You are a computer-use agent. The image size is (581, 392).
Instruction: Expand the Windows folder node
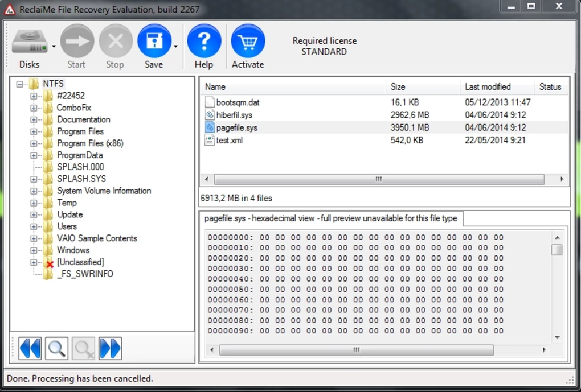point(34,250)
